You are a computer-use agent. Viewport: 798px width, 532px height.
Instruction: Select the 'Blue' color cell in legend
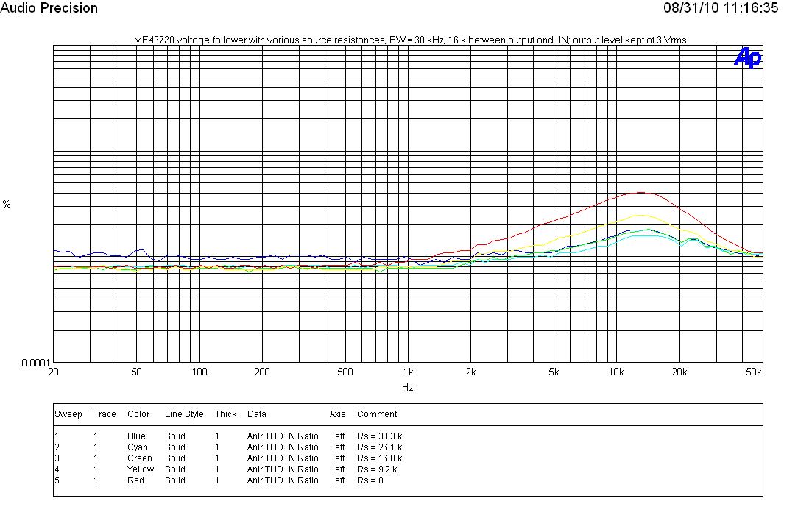(x=136, y=436)
